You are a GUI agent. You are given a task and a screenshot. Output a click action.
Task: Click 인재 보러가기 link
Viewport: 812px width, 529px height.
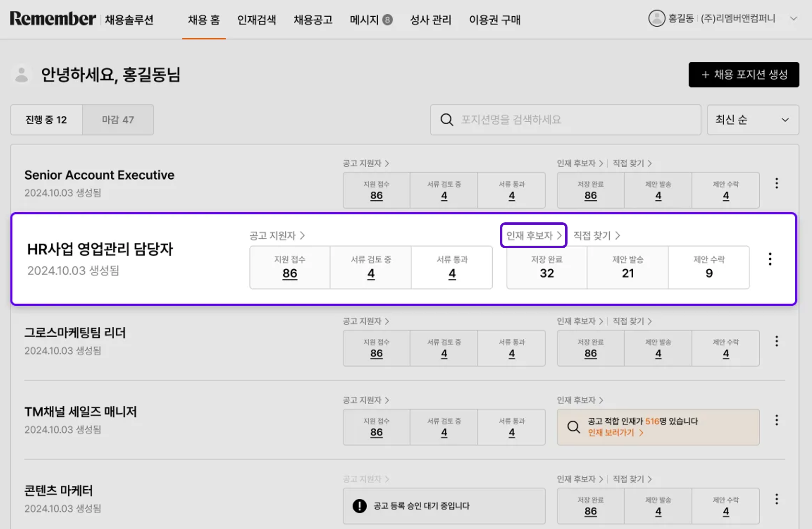click(615, 433)
